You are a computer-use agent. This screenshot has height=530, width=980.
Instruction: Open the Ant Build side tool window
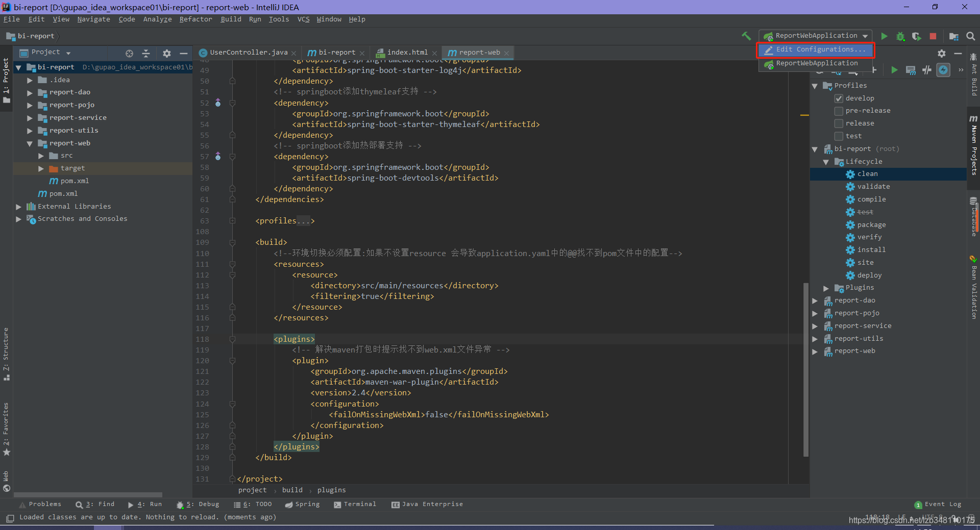click(x=973, y=74)
